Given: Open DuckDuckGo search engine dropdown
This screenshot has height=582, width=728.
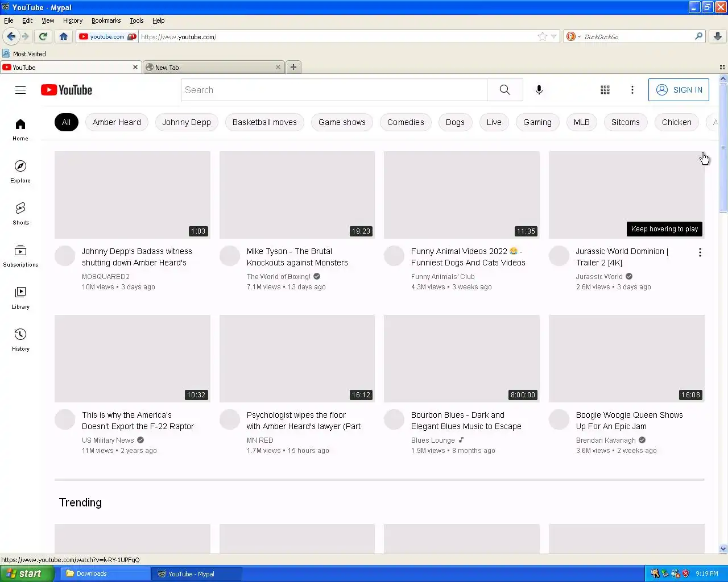Looking at the screenshot, I should 573,36.
